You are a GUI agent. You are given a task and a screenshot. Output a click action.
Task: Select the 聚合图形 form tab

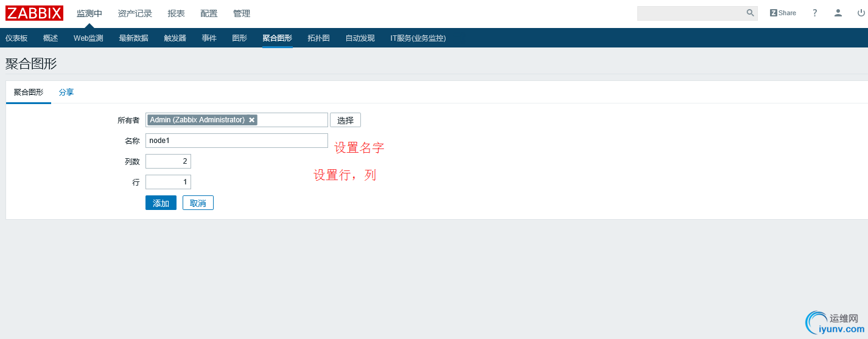(29, 92)
